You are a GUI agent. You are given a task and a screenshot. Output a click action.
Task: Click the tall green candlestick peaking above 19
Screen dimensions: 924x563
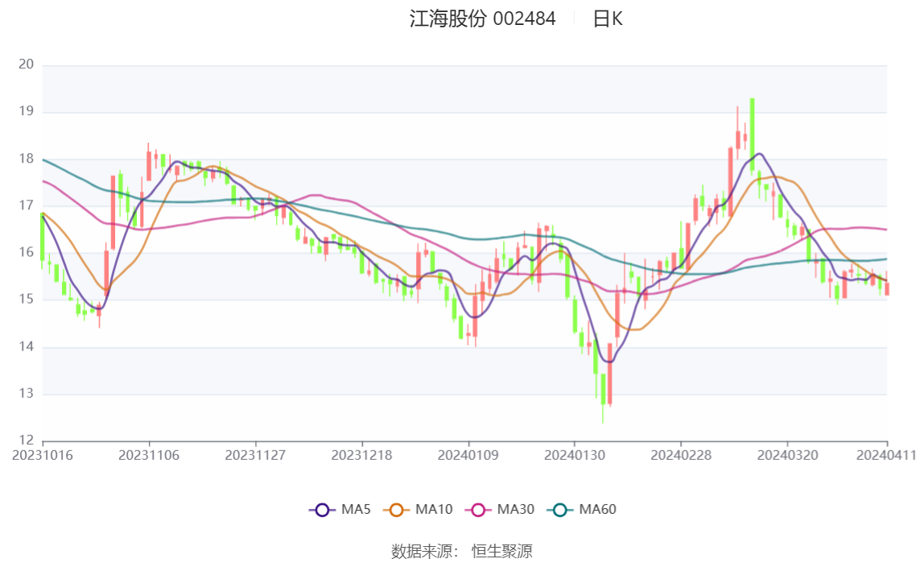[752, 133]
